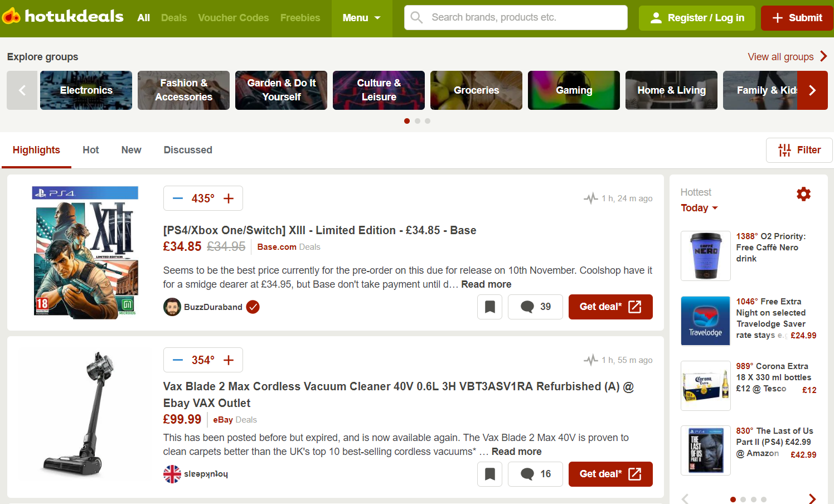This screenshot has width=834, height=504.
Task: Vote hot on Vax Blade deal
Action: 229,360
